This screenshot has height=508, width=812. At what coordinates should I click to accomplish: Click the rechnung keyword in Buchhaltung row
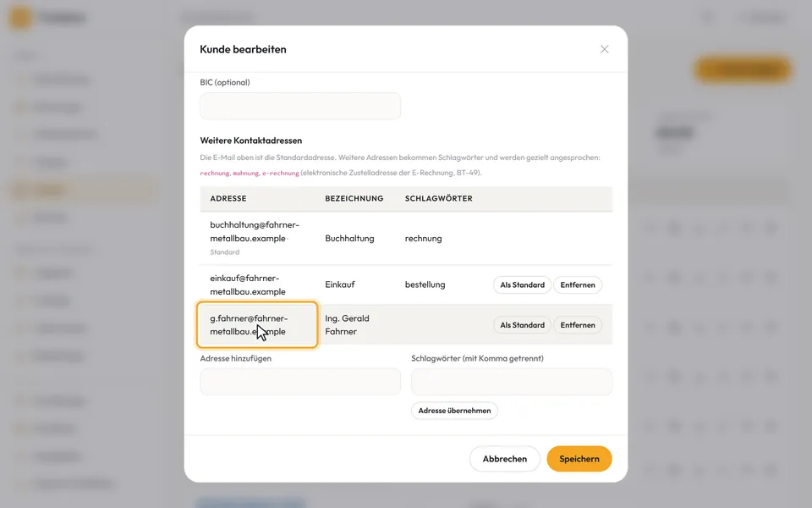pos(424,239)
